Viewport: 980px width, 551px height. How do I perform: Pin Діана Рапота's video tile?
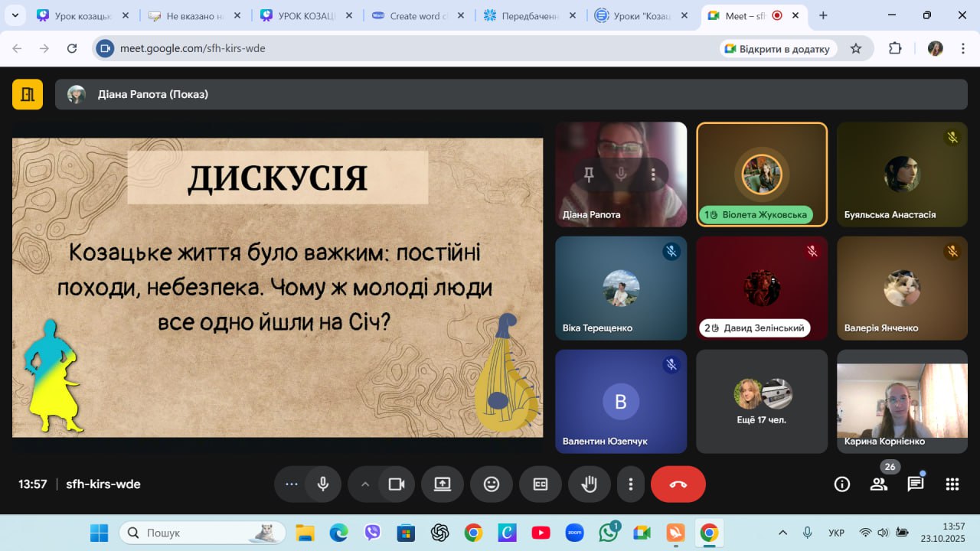pyautogui.click(x=589, y=174)
